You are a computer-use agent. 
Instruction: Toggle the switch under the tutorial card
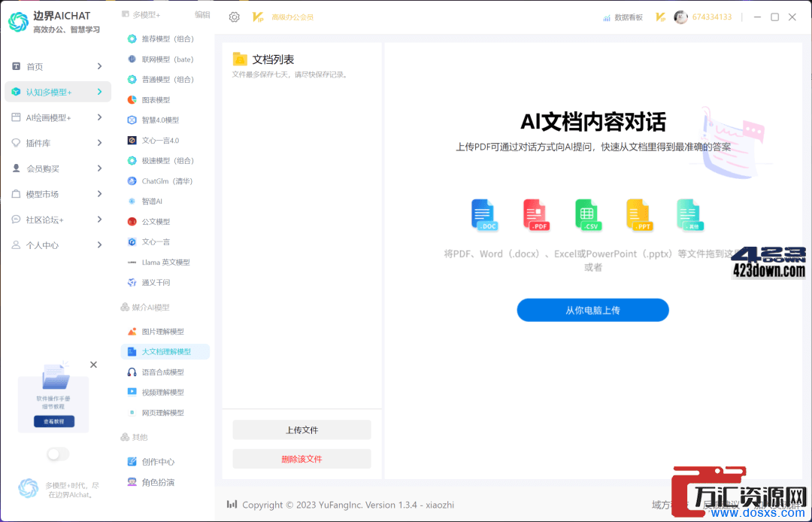[x=58, y=454]
